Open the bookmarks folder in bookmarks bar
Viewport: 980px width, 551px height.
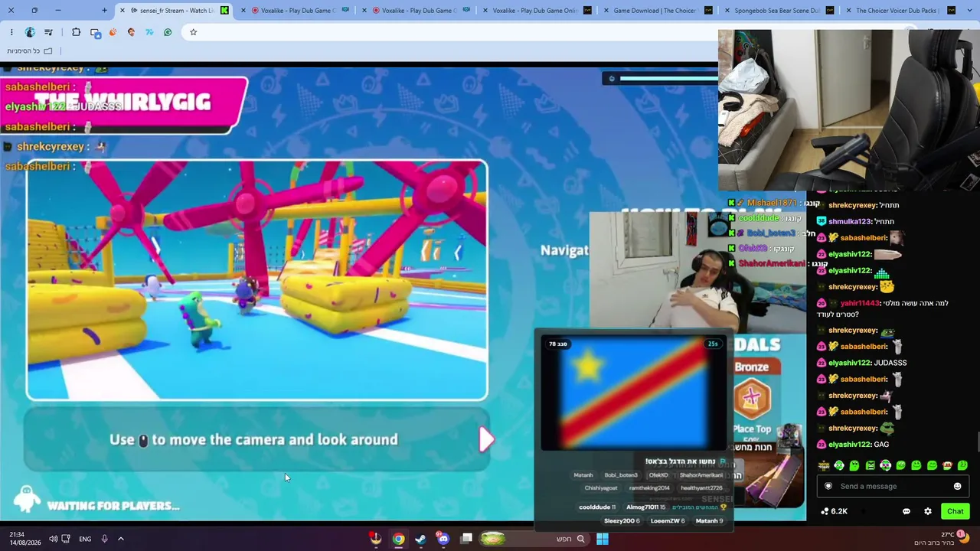[x=30, y=51]
